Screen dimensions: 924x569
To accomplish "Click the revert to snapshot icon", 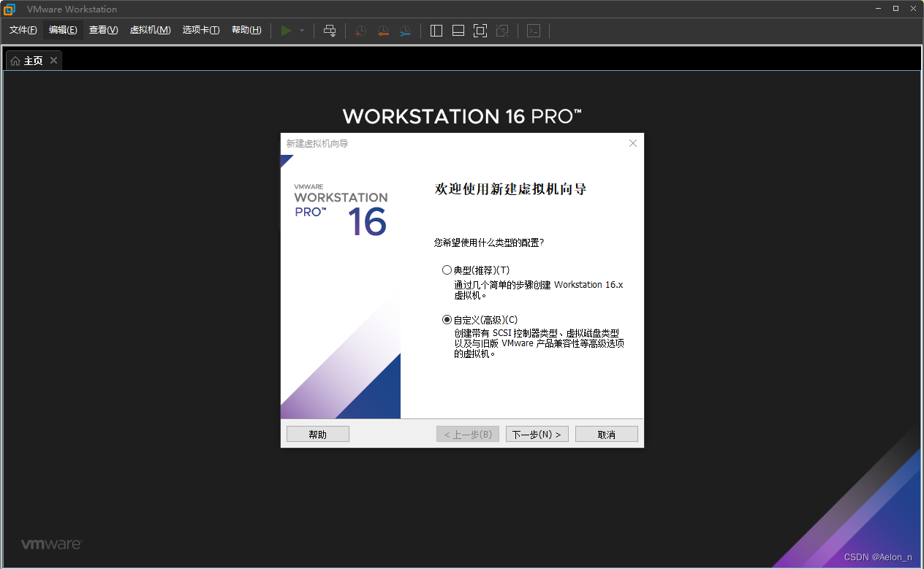I will pos(382,31).
